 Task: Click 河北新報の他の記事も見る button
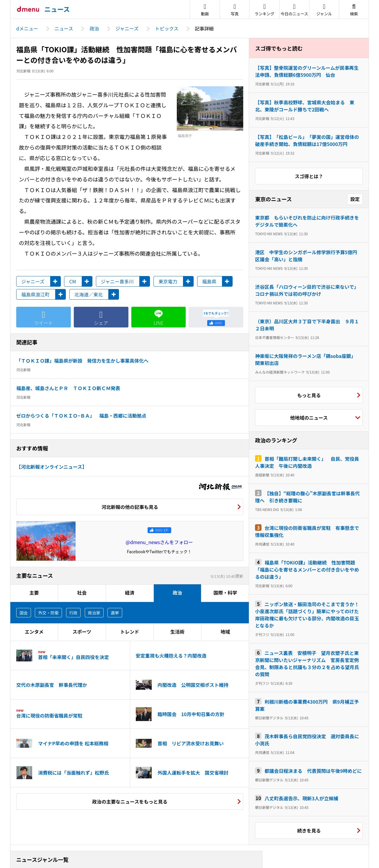pos(130,507)
